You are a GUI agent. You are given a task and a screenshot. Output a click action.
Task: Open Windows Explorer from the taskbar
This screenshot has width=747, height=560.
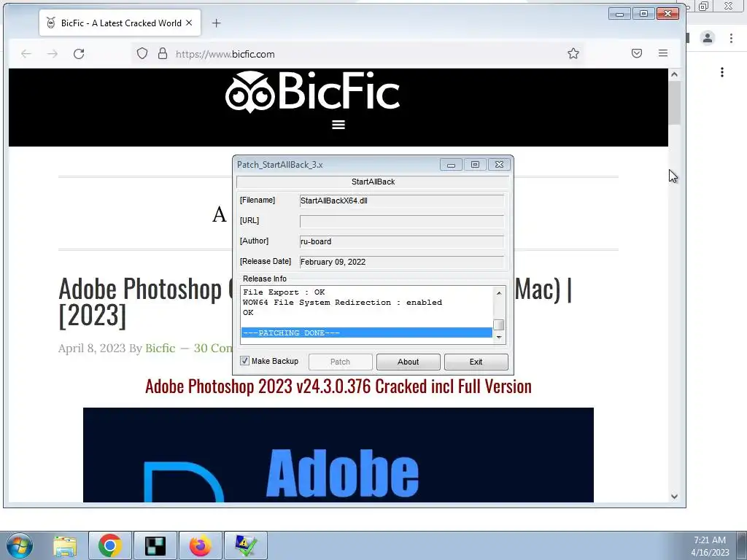coord(65,545)
